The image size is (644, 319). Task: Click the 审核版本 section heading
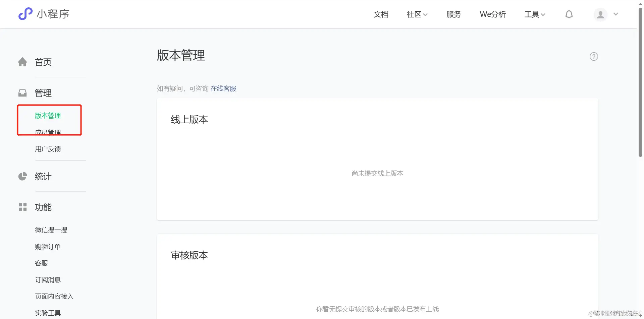click(x=190, y=255)
